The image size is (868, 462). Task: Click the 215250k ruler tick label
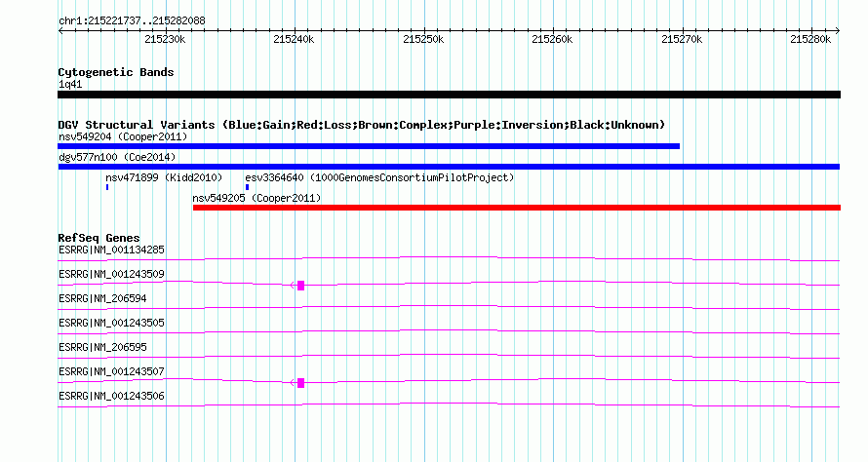click(423, 39)
